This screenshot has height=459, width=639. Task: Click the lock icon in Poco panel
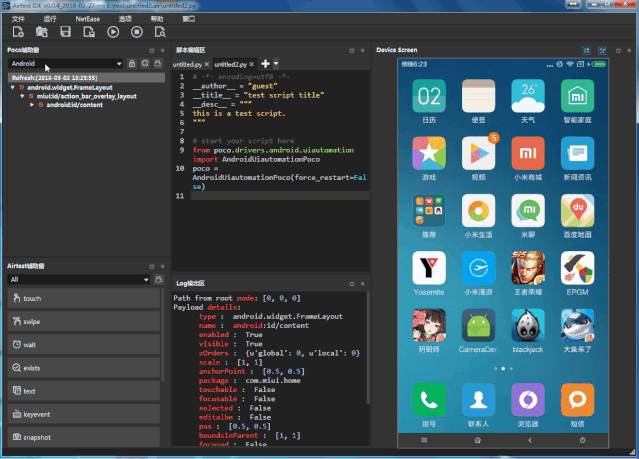[132, 64]
